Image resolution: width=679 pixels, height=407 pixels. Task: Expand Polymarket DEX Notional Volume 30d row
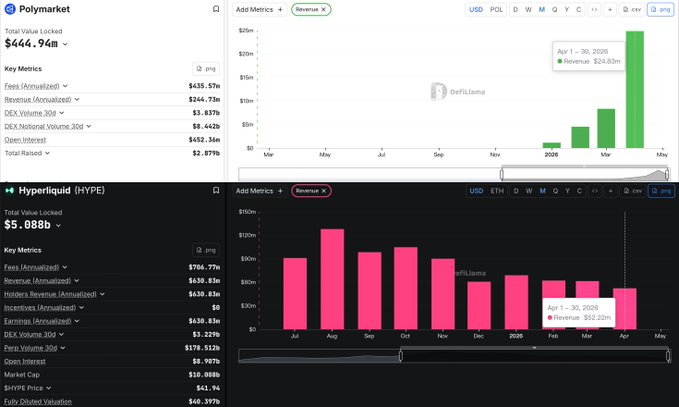tap(88, 126)
